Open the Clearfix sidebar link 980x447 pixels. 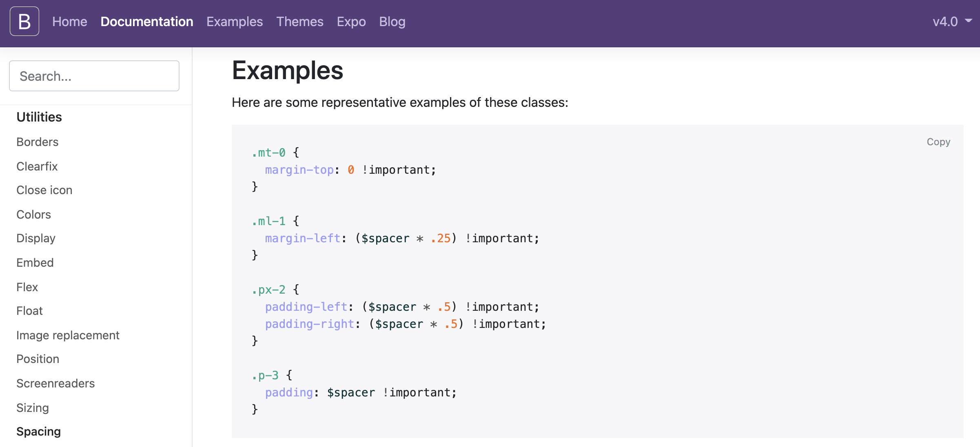point(37,166)
